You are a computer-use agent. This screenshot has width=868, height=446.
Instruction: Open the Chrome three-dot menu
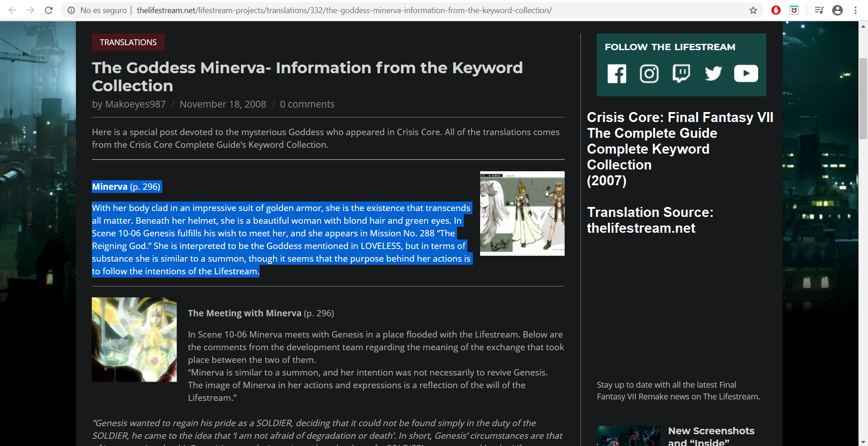855,10
